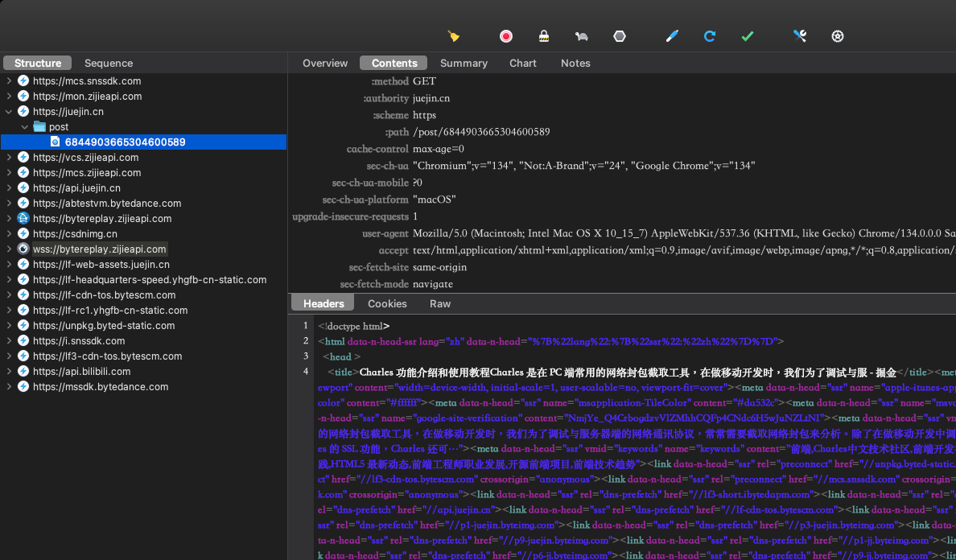Click the lightning icon beside vcs.zijieapi.com
The height and width of the screenshot is (560, 956).
(x=23, y=157)
